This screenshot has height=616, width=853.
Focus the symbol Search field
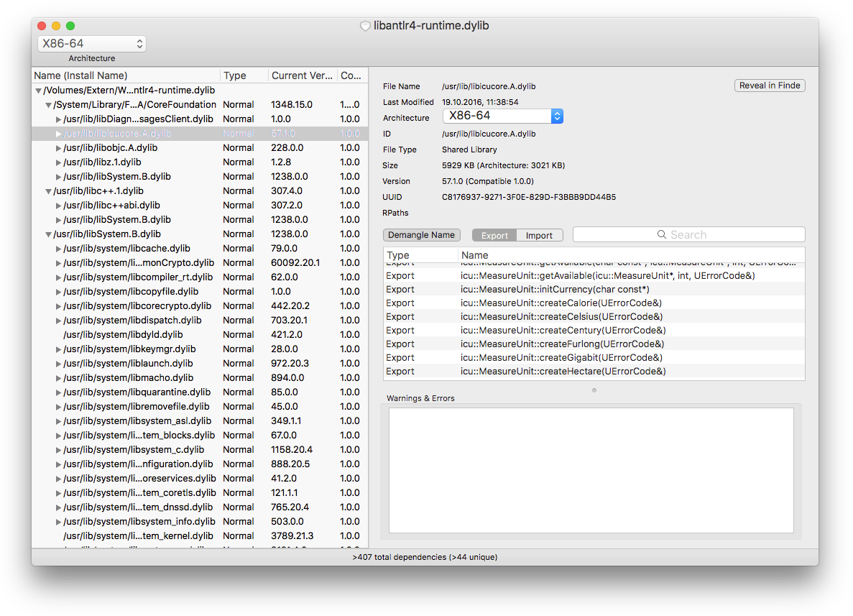688,234
